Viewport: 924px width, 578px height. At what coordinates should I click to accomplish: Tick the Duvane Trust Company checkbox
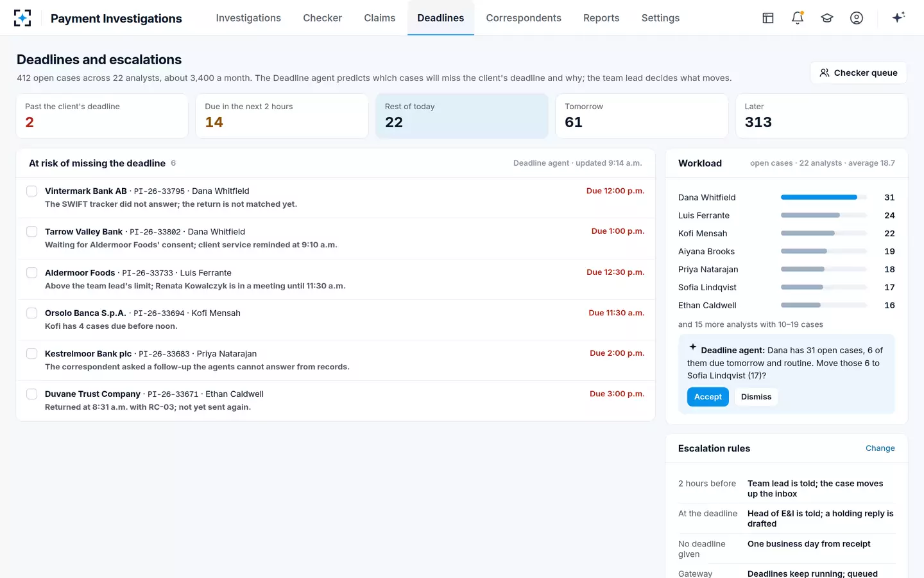31,394
